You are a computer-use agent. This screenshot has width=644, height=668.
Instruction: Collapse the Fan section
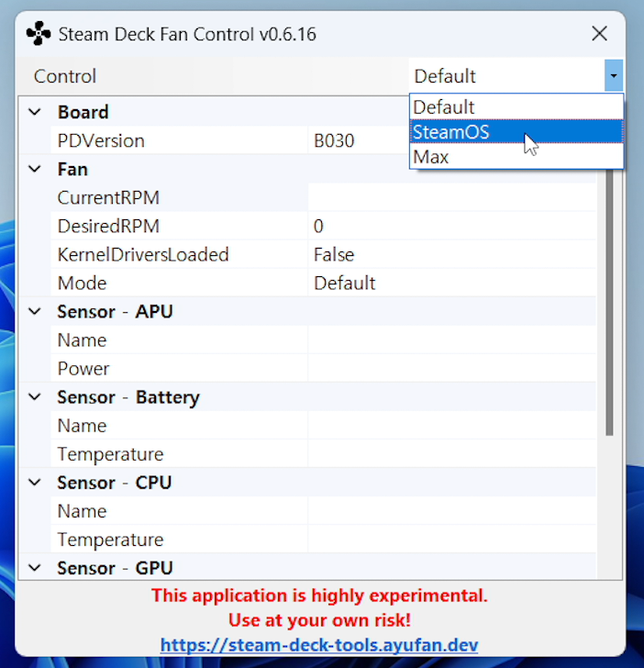(x=35, y=169)
